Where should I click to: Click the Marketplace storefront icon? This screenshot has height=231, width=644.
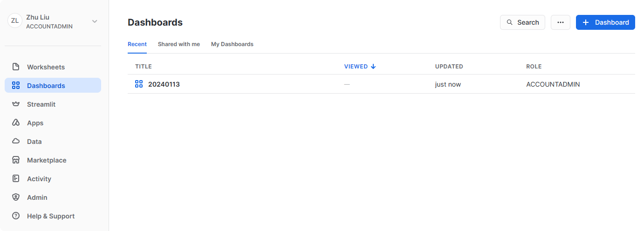click(x=16, y=160)
